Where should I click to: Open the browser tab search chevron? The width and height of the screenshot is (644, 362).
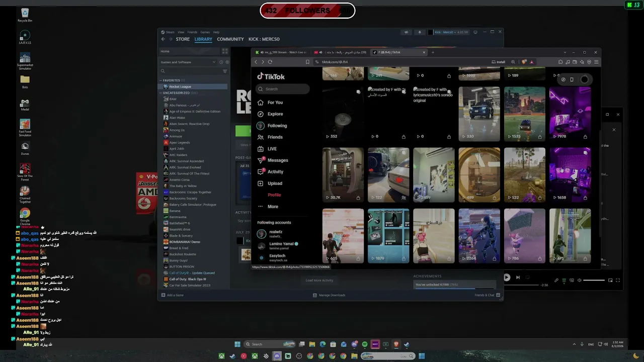coord(565,52)
